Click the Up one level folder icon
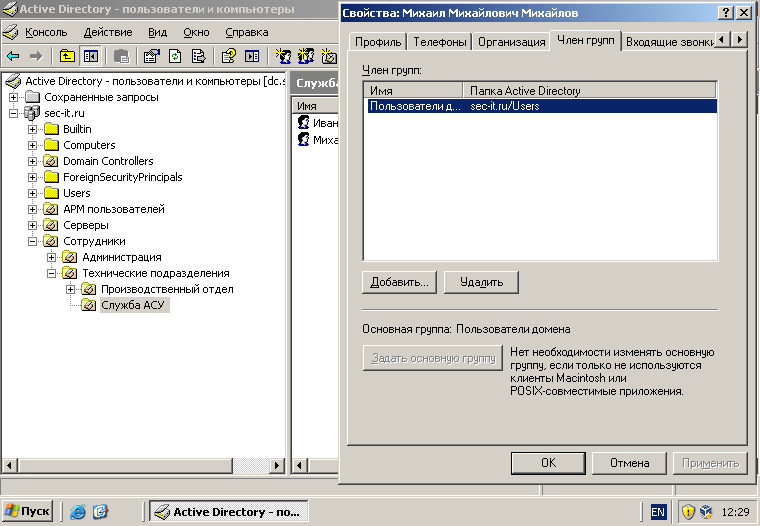 67,56
